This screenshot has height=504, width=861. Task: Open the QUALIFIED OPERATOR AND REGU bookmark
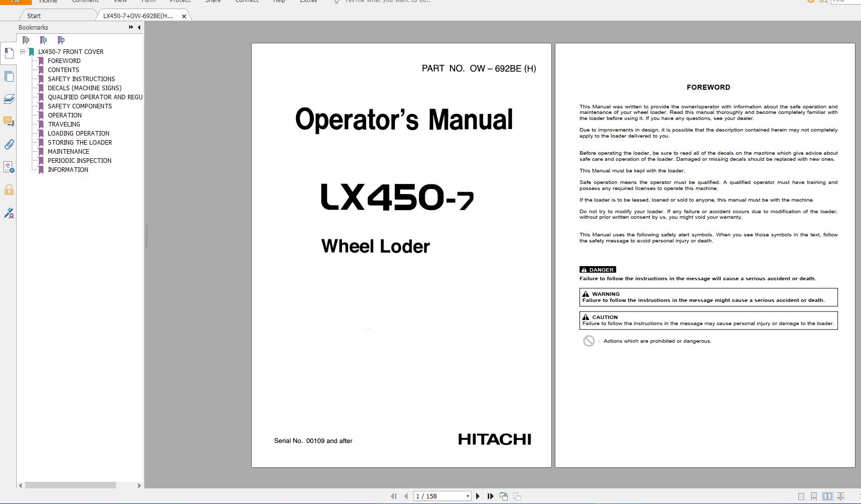click(95, 97)
